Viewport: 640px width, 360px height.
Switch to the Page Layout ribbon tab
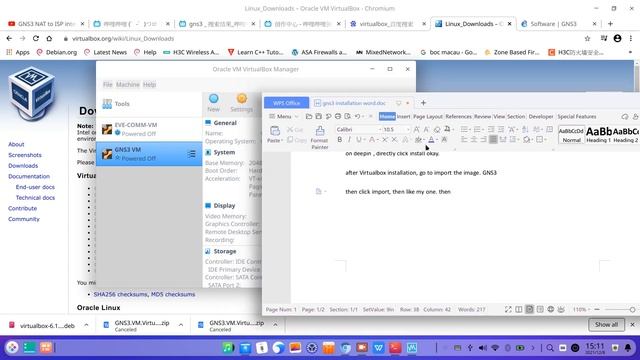428,116
